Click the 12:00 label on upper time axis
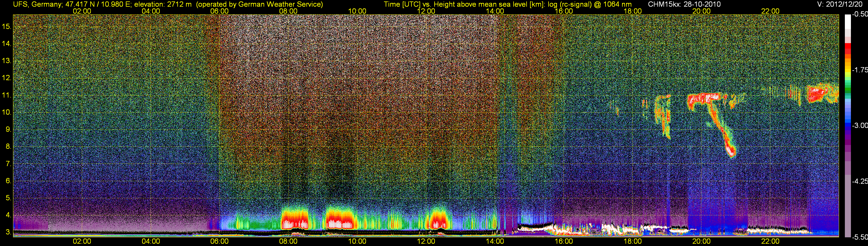This screenshot has width=868, height=246. [x=426, y=11]
